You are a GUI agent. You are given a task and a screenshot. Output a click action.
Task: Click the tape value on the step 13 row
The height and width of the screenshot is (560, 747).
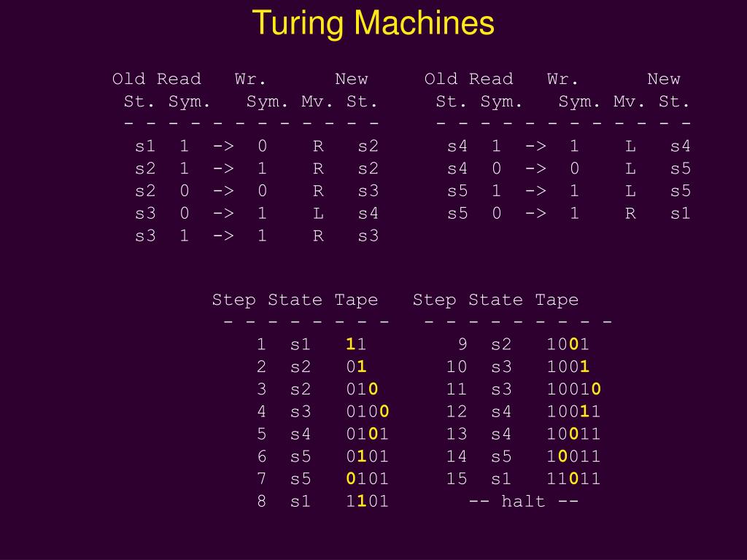pyautogui.click(x=574, y=433)
